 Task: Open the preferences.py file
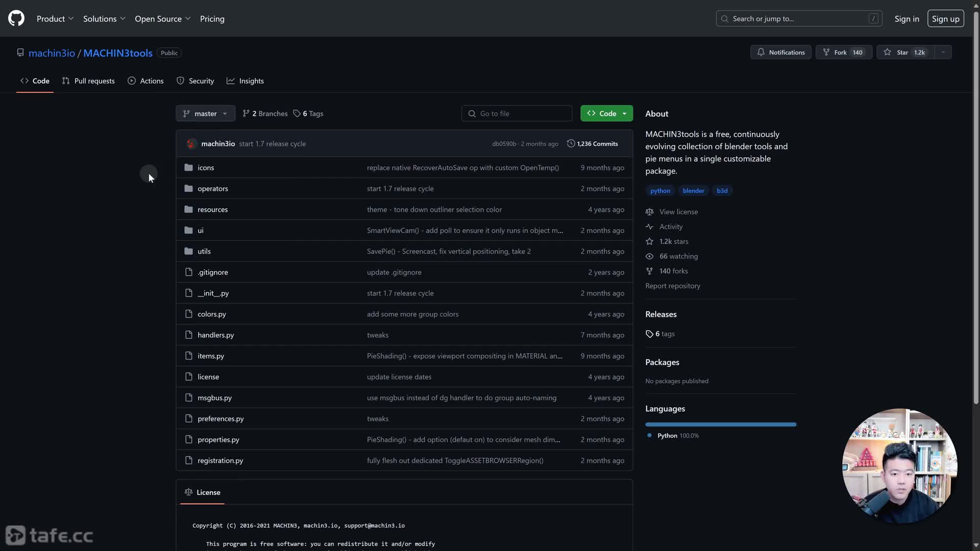(220, 418)
